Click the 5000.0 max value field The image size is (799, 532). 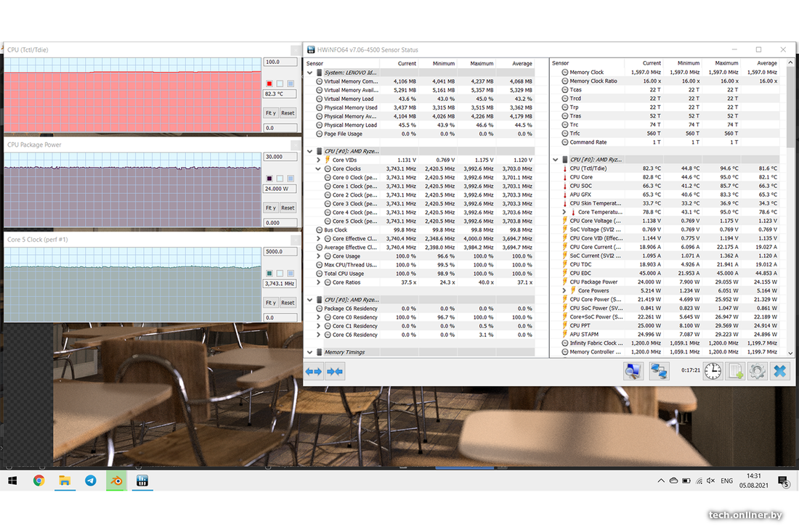[280, 252]
